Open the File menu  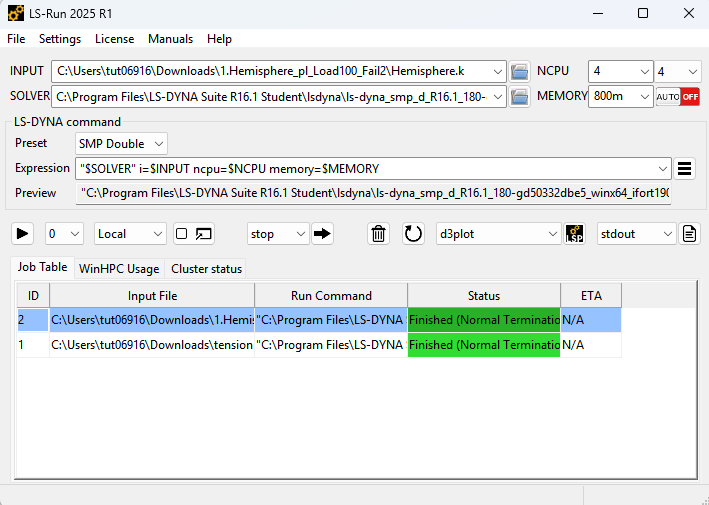[16, 39]
